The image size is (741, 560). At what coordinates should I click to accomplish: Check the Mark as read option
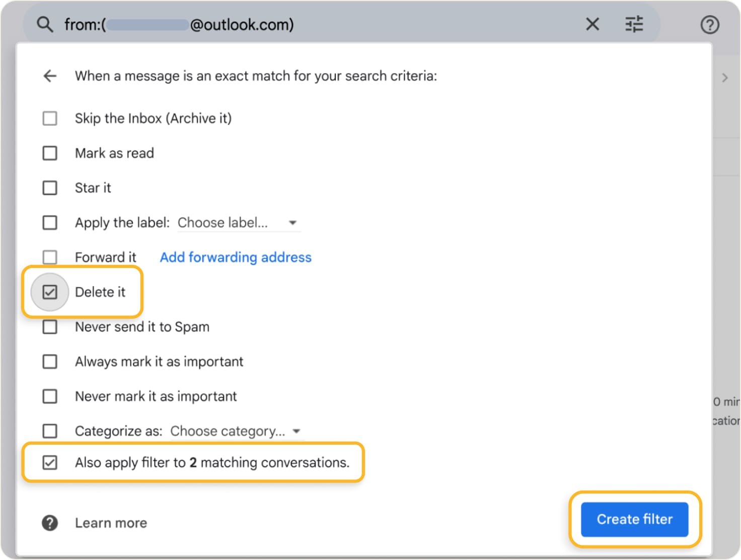point(49,153)
